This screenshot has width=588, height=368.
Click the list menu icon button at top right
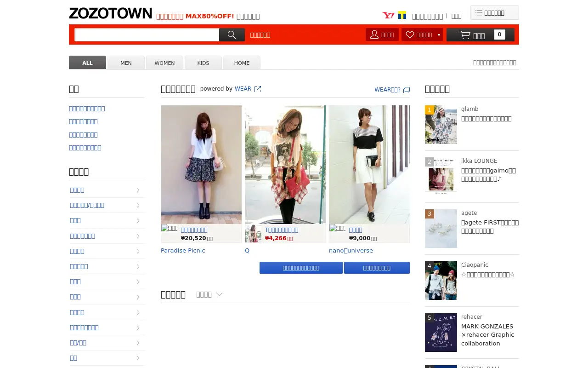494,13
